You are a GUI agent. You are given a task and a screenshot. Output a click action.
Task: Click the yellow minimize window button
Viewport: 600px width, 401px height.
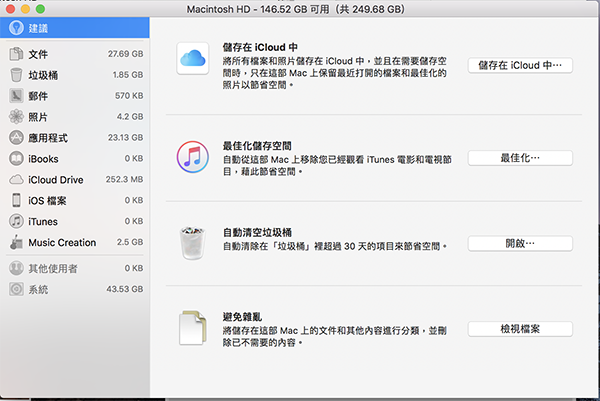click(x=25, y=9)
